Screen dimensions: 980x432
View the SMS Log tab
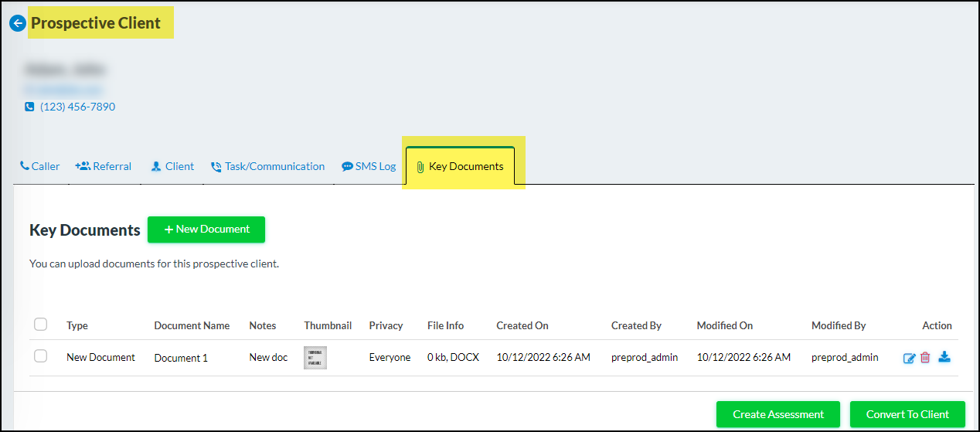click(369, 166)
